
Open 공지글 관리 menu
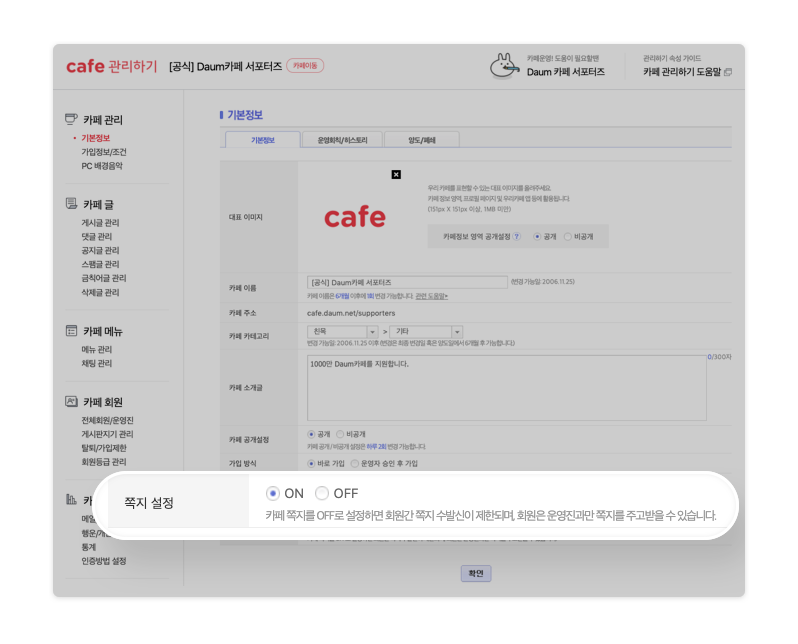(100, 250)
